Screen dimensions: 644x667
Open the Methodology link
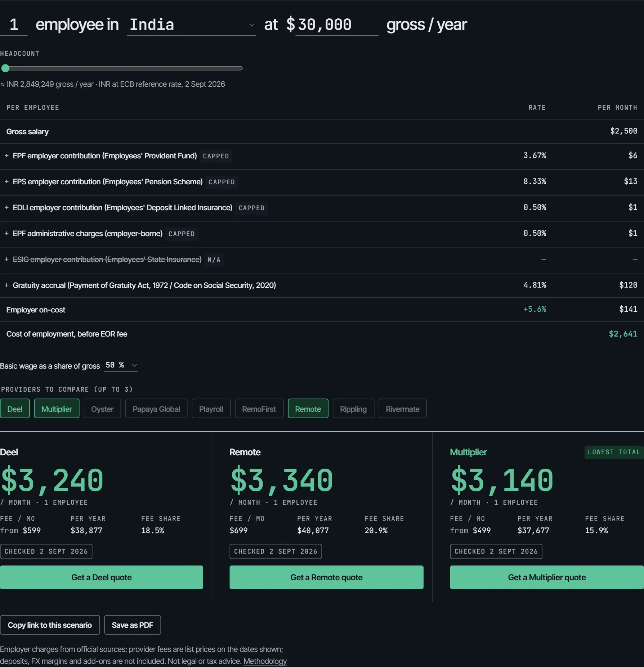click(265, 661)
